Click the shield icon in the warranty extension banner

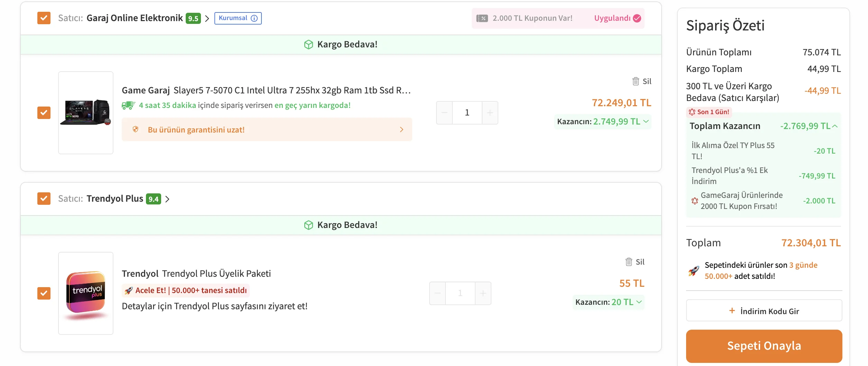(x=136, y=129)
